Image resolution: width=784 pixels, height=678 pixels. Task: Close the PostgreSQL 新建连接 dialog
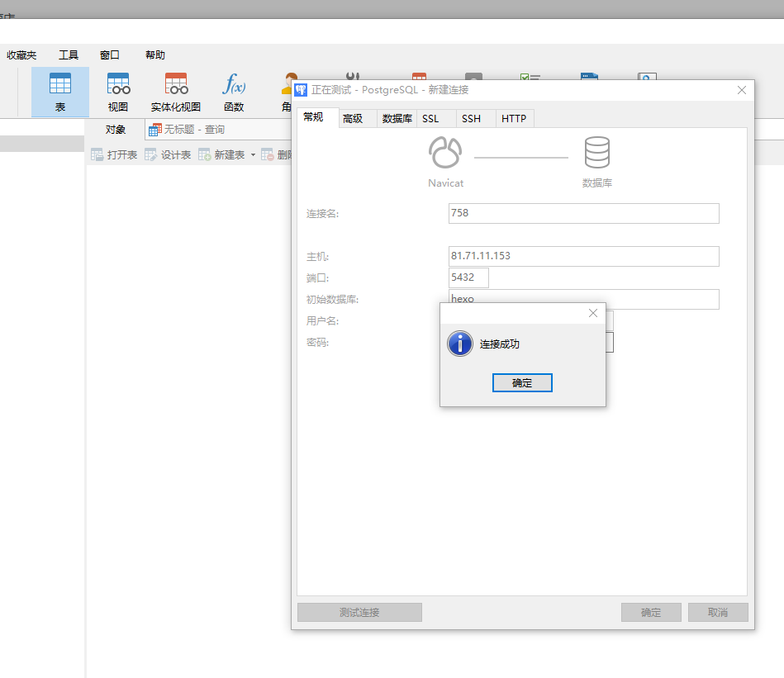click(x=742, y=90)
